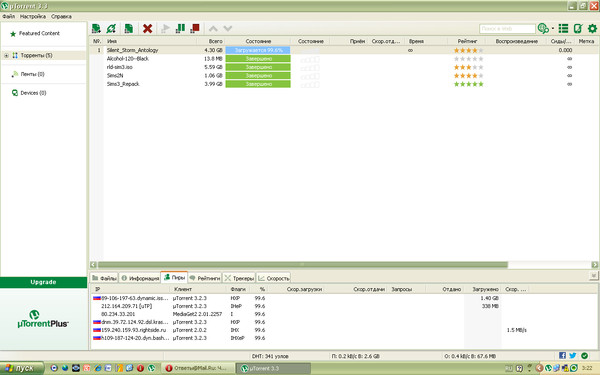The image size is (600, 375).
Task: Sort by the Воспроизведение column header
Action: click(516, 41)
